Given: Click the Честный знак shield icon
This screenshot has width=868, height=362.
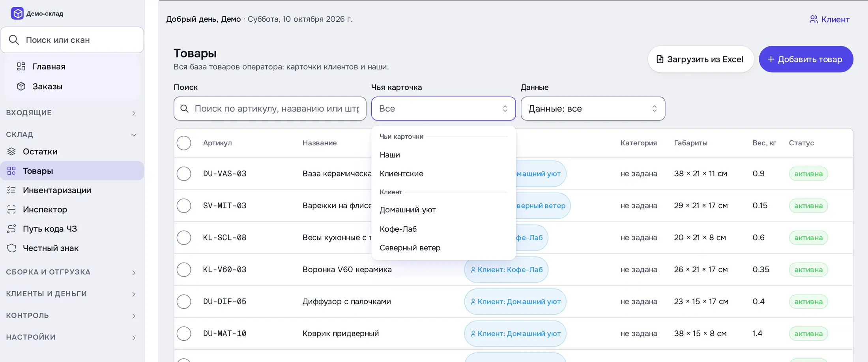Looking at the screenshot, I should [x=11, y=248].
